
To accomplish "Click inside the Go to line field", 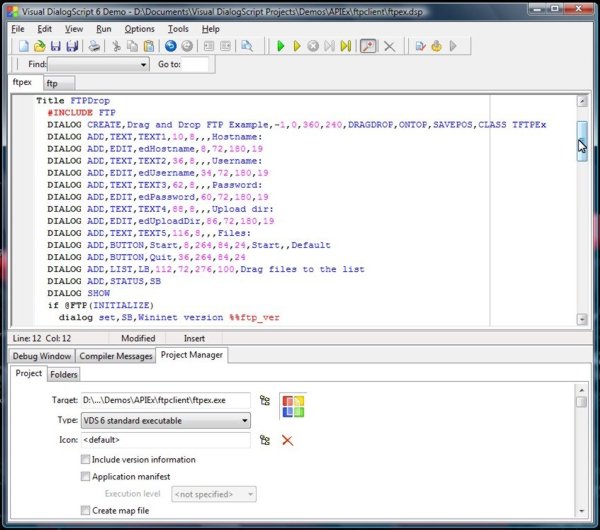I will (x=195, y=64).
